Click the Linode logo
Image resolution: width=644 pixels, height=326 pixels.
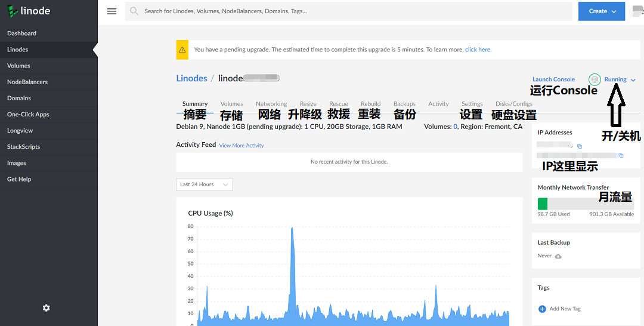pyautogui.click(x=29, y=11)
